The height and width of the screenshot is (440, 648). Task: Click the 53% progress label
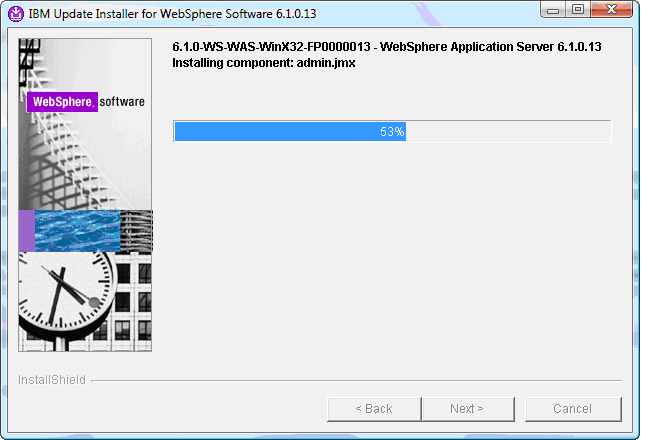click(392, 132)
